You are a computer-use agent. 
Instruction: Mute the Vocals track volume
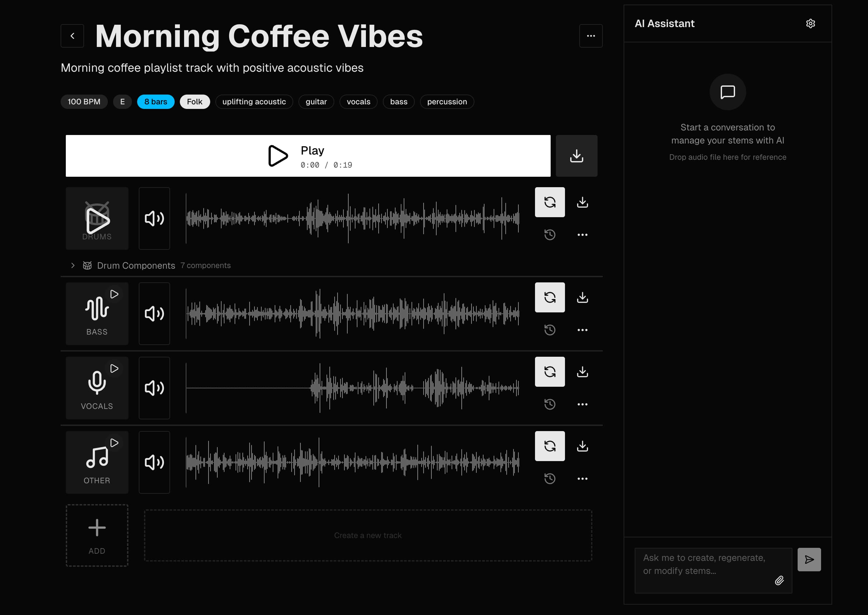point(154,388)
